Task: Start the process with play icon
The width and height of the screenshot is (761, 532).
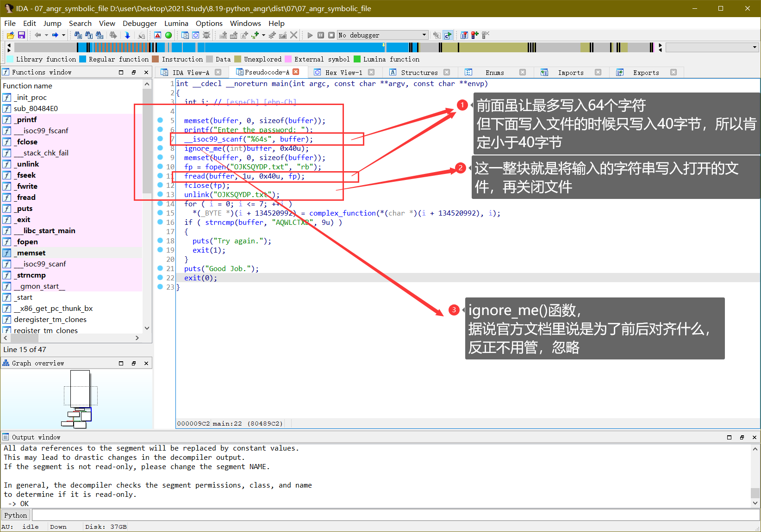Action: point(309,35)
